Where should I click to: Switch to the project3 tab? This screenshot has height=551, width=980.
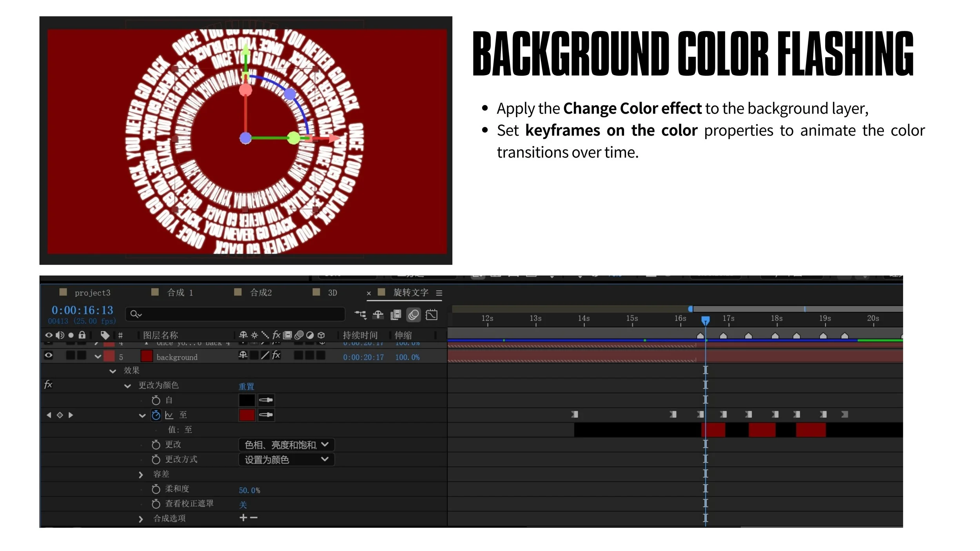(x=93, y=293)
